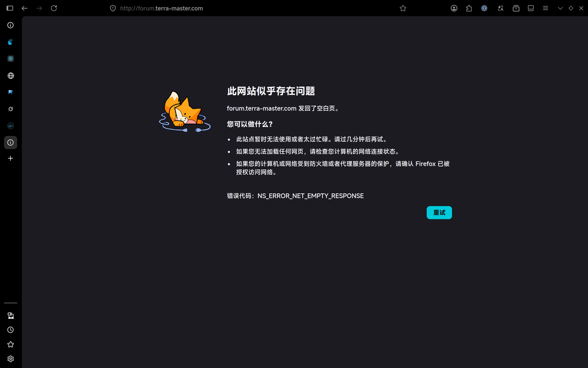Go back to the previous page
The width and height of the screenshot is (588, 368).
[x=25, y=8]
